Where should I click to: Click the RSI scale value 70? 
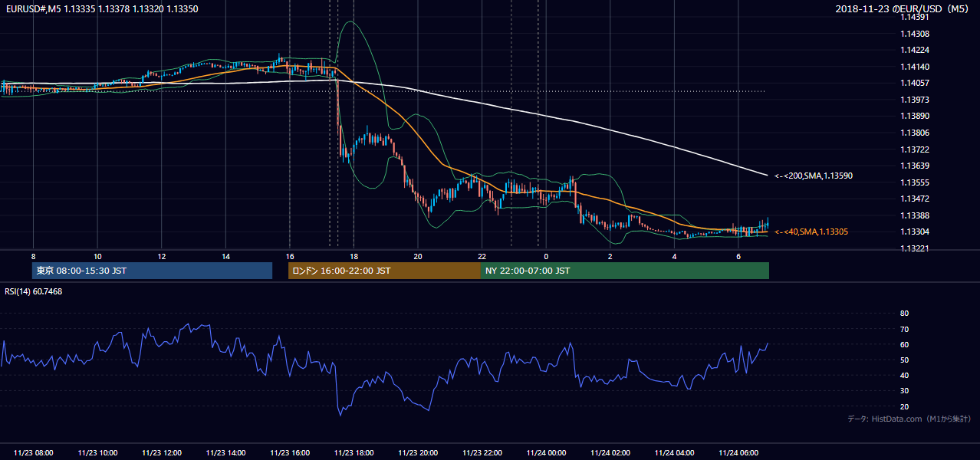[904, 329]
